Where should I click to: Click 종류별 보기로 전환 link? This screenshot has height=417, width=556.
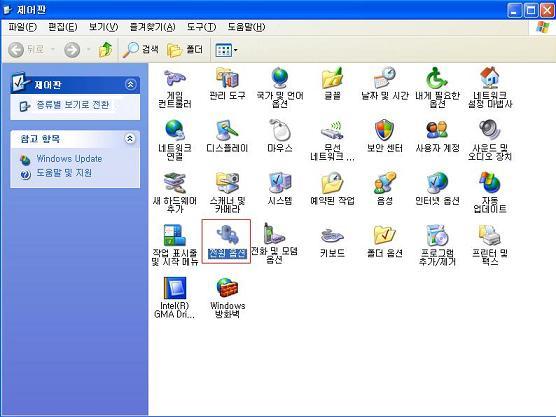[73, 105]
